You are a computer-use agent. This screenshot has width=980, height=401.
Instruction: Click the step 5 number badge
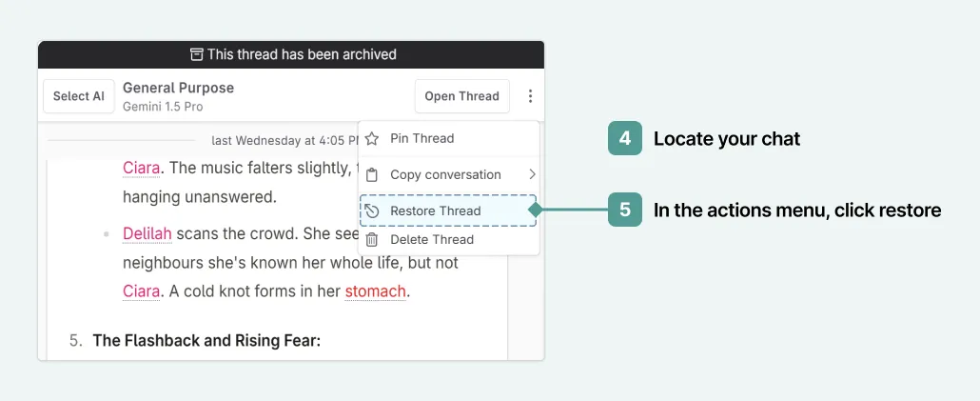(x=625, y=210)
